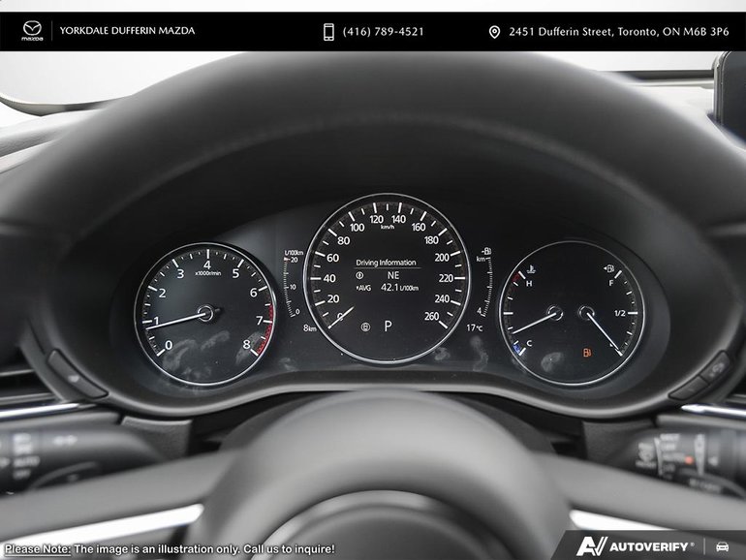Viewport: 746px width, 560px height.
Task: Click the location pin icon
Action: click(494, 32)
